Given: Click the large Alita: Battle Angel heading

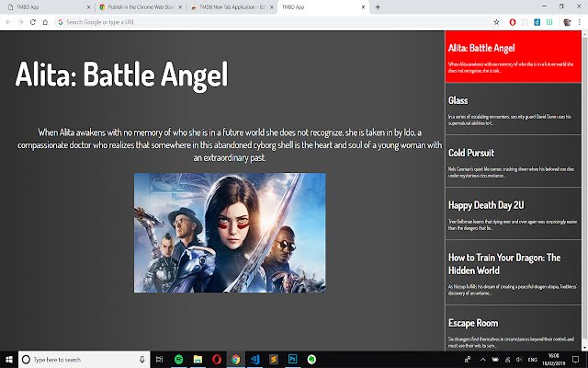Looking at the screenshot, I should click(x=121, y=75).
